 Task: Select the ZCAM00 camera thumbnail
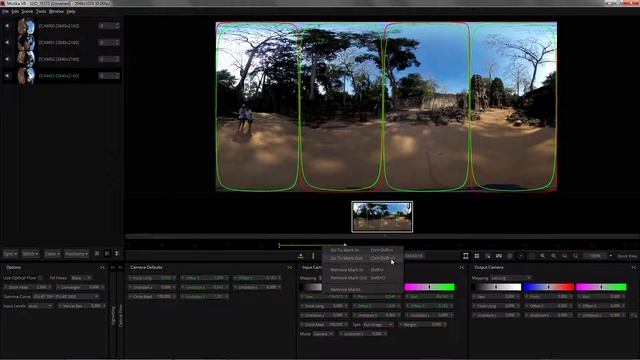pyautogui.click(x=26, y=26)
